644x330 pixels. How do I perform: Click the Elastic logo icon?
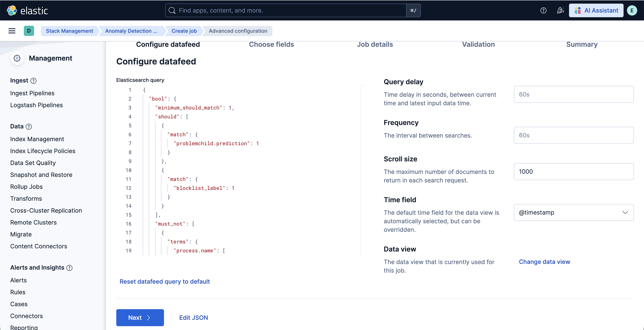(12, 10)
